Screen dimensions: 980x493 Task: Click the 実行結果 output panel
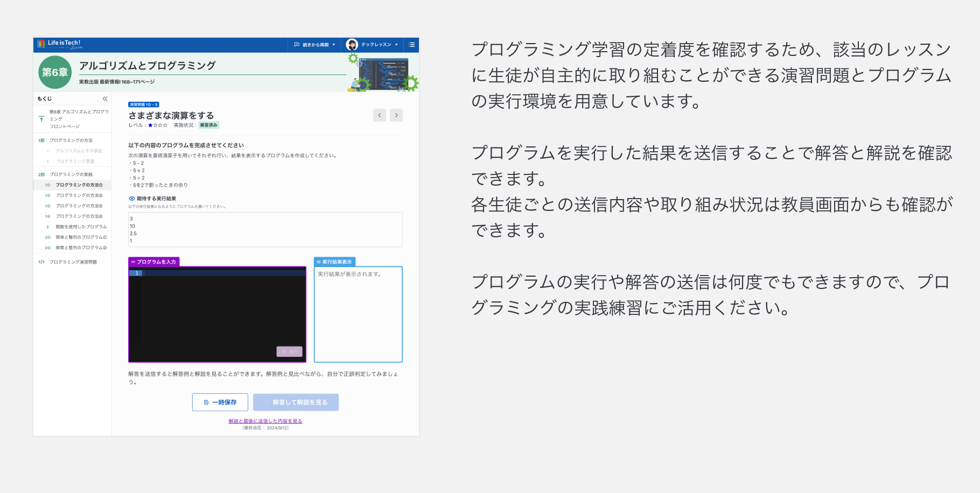point(358,314)
